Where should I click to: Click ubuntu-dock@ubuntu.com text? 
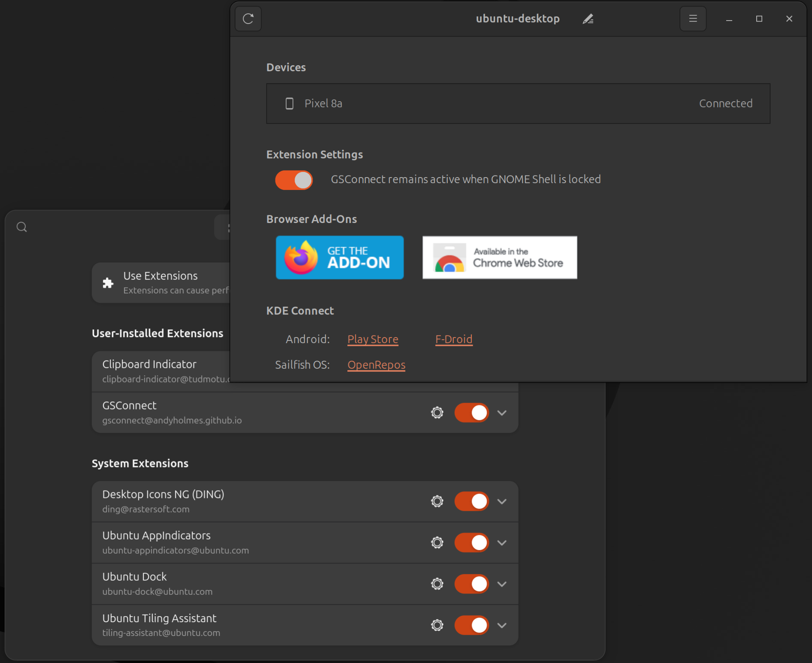(x=157, y=591)
